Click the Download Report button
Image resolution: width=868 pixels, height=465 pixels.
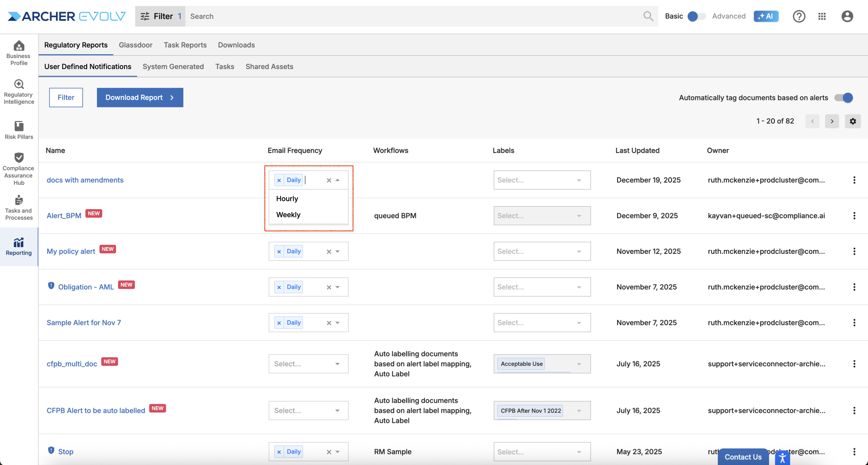coord(140,98)
